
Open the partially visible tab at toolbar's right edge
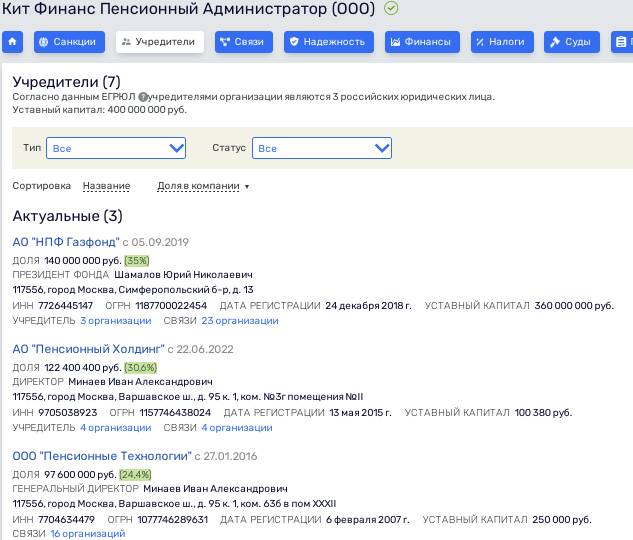pos(622,42)
